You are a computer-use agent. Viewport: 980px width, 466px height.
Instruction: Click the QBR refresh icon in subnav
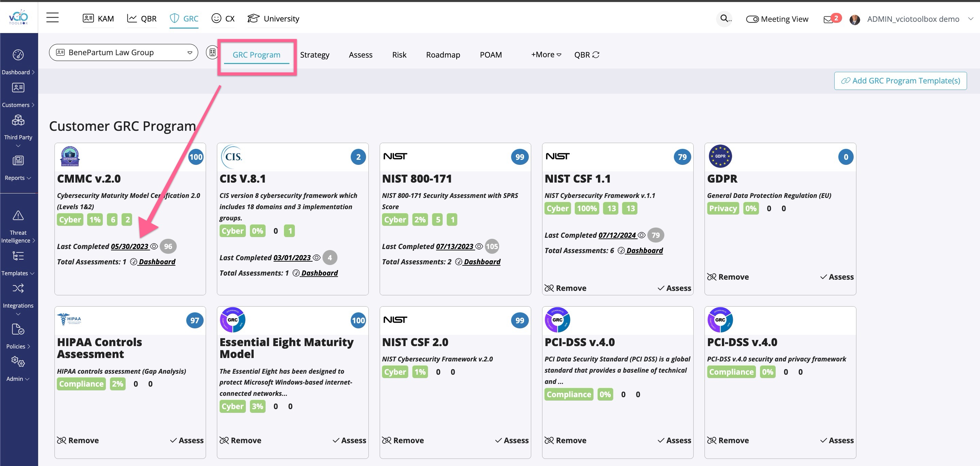[596, 55]
